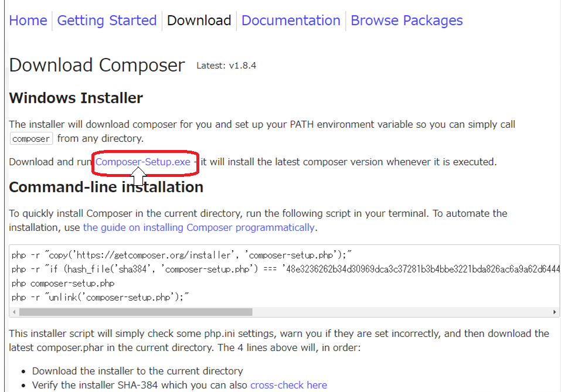Click the scrollbar left arrow under code block
The width and height of the screenshot is (561, 392).
point(15,312)
